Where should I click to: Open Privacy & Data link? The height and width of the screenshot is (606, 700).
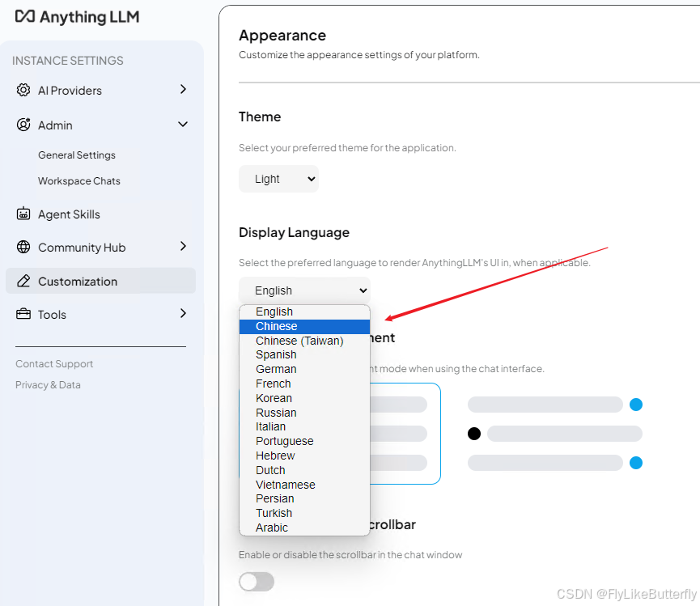click(x=48, y=384)
